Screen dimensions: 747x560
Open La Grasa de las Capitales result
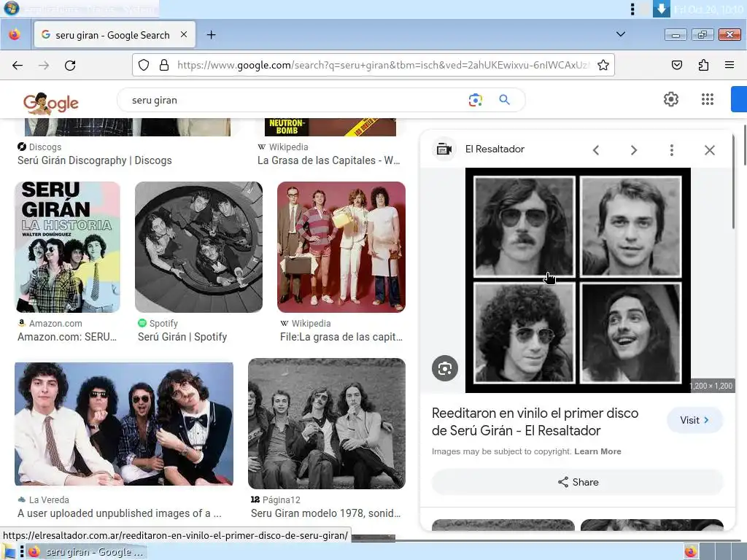329,160
